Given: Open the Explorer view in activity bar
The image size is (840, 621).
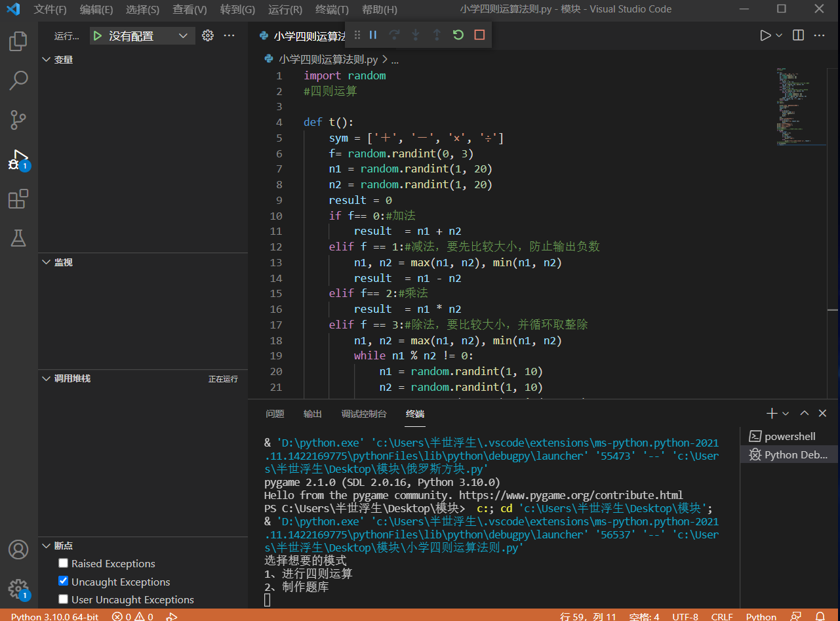Looking at the screenshot, I should 18,42.
